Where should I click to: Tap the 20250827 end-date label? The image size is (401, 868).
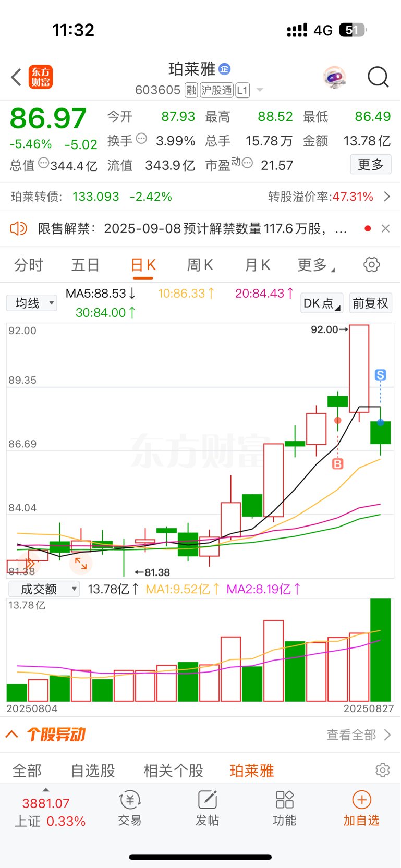click(x=369, y=708)
